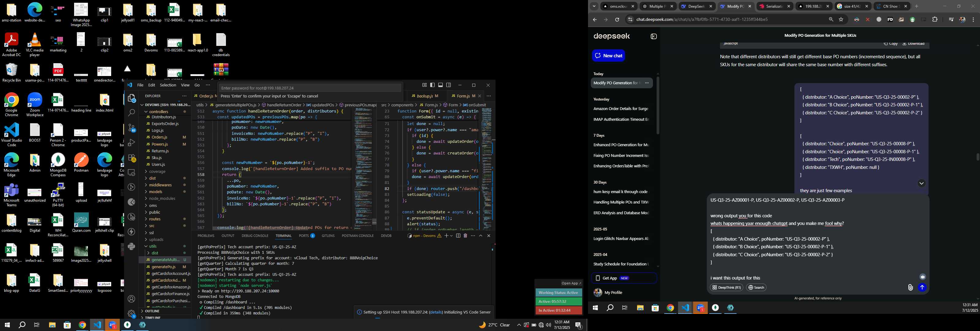The image size is (980, 331).
Task: Reload the Chrome page
Action: coord(617,20)
